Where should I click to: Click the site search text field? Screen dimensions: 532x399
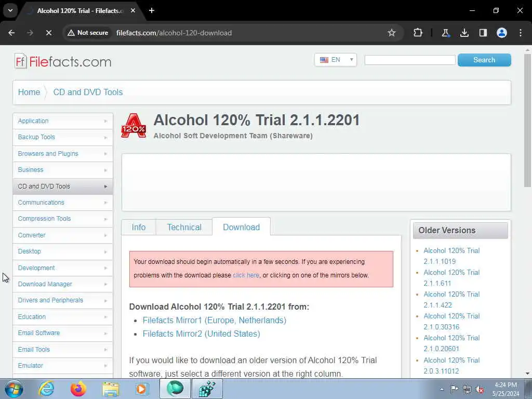[x=410, y=60]
